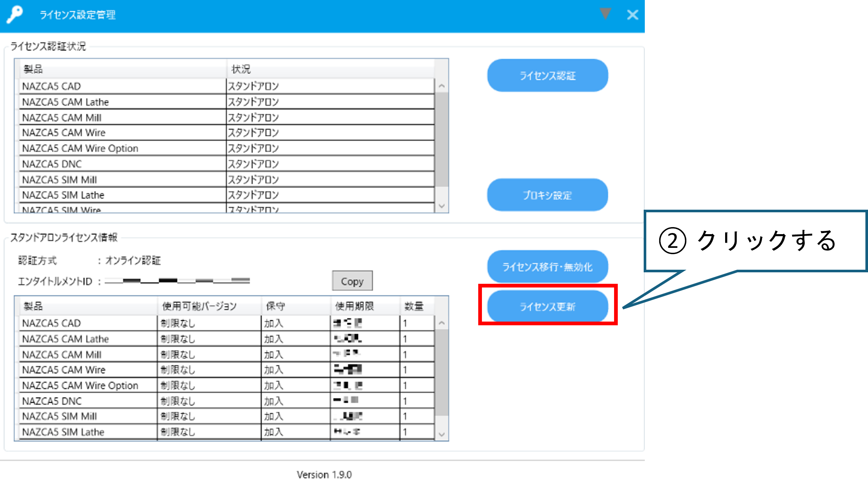Select NAZCA5 SIM Lathe in lower table
The image size is (868, 482).
coord(226,432)
